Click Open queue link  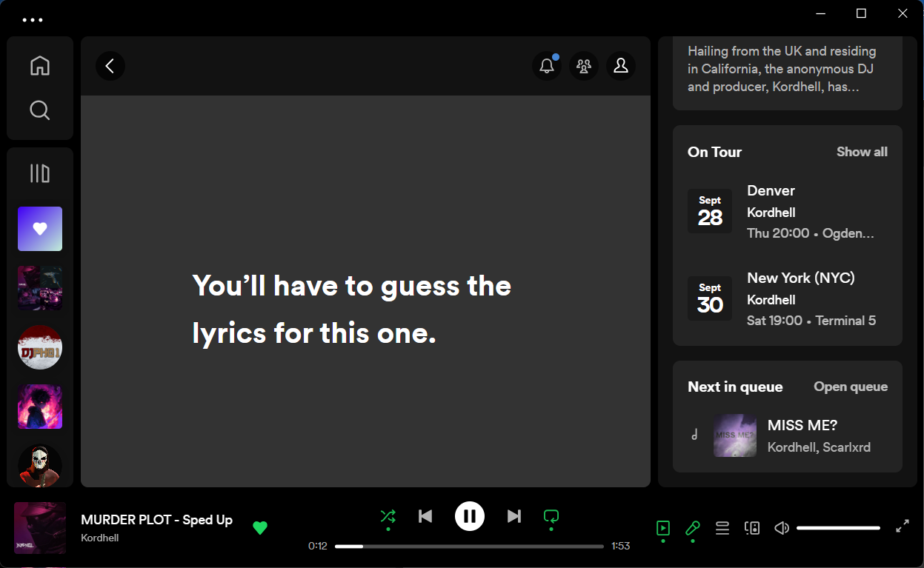click(851, 387)
